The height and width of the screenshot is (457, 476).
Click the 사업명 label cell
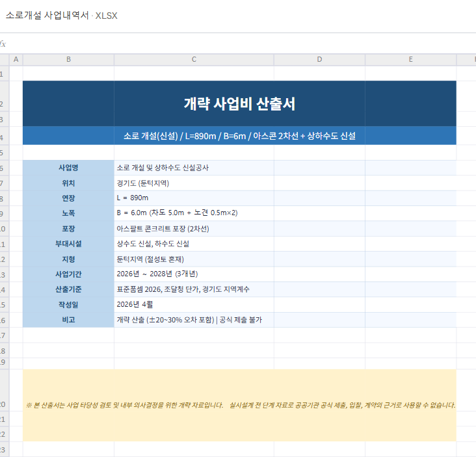(68, 168)
